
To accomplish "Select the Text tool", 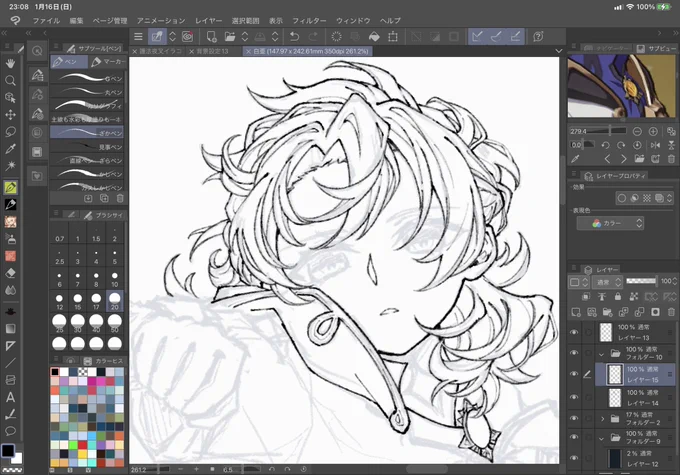I will [10, 397].
